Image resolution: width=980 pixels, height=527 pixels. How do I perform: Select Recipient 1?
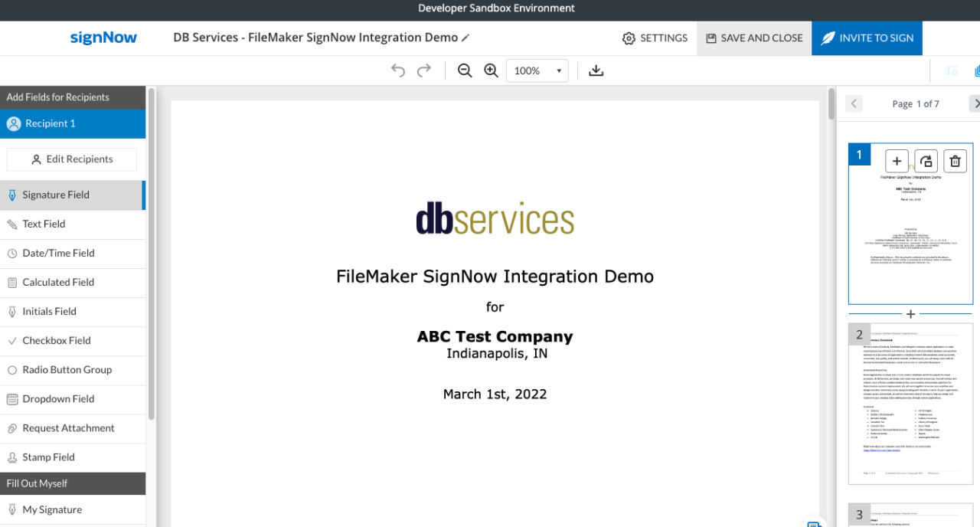(73, 123)
